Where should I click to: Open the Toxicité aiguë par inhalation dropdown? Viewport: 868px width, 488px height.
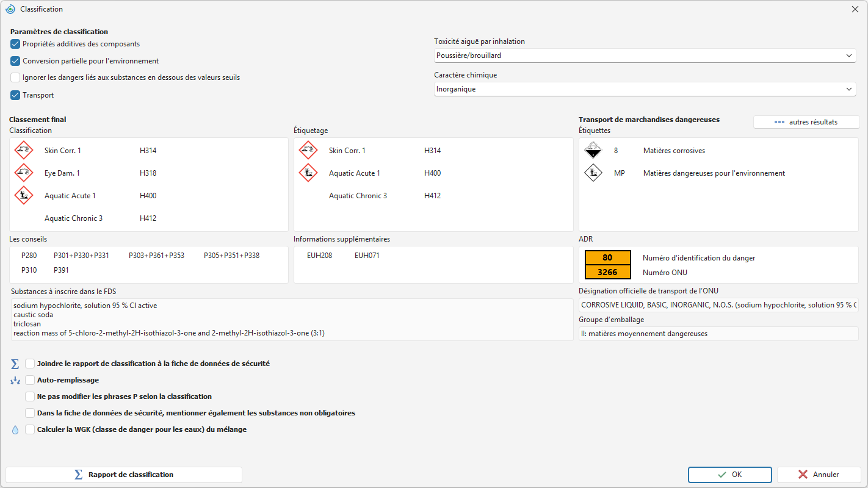(x=645, y=56)
